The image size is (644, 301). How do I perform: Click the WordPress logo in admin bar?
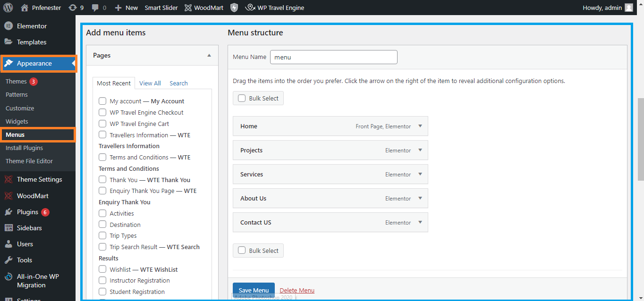(8, 8)
